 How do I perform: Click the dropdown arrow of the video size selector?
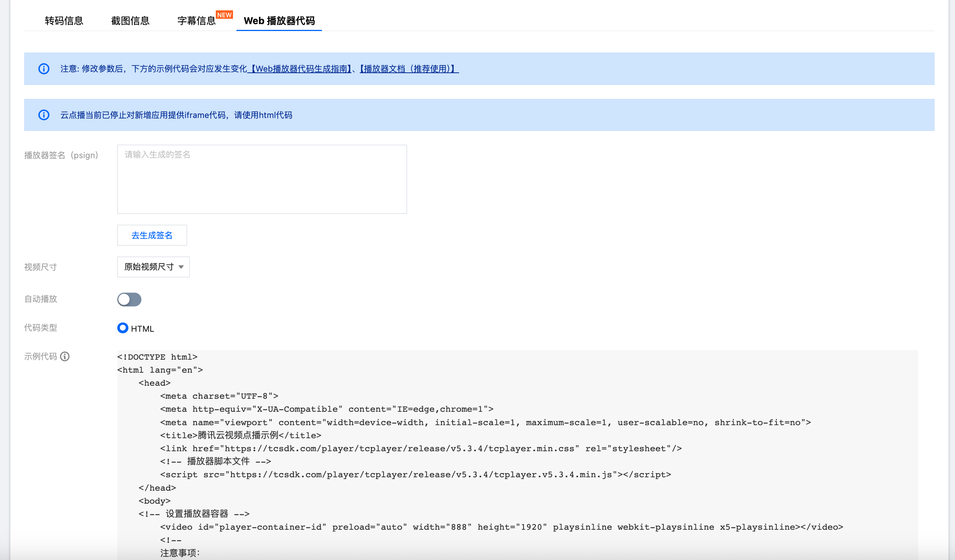pos(181,267)
